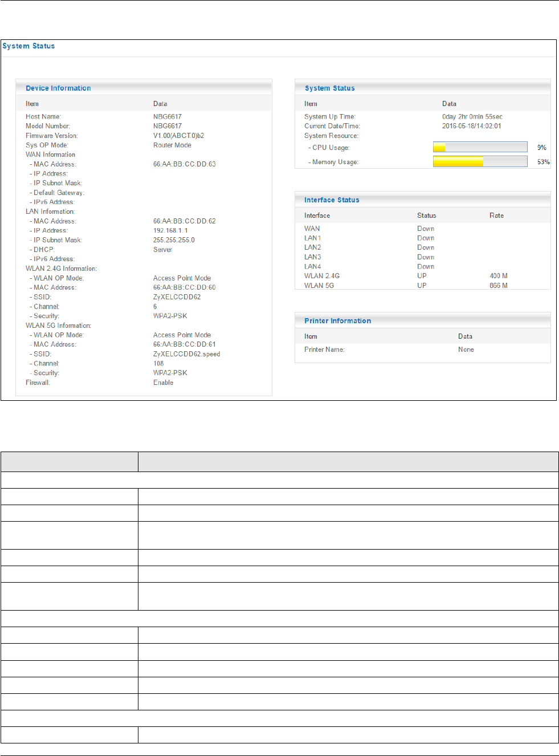This screenshot has width=559, height=756.
Task: Click the WLAN 5G interface row
Action: click(423, 286)
